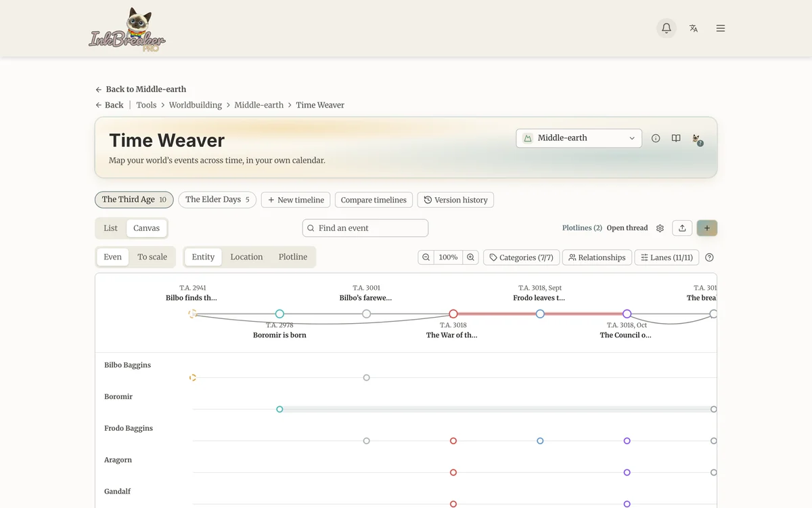Click Gandalf lane label
The height and width of the screenshot is (508, 812).
pos(117,492)
